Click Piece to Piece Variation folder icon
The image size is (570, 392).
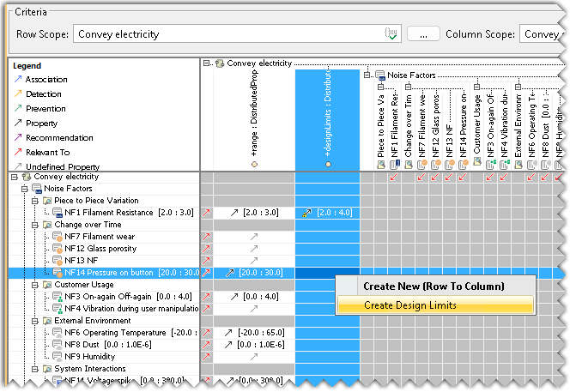47,201
